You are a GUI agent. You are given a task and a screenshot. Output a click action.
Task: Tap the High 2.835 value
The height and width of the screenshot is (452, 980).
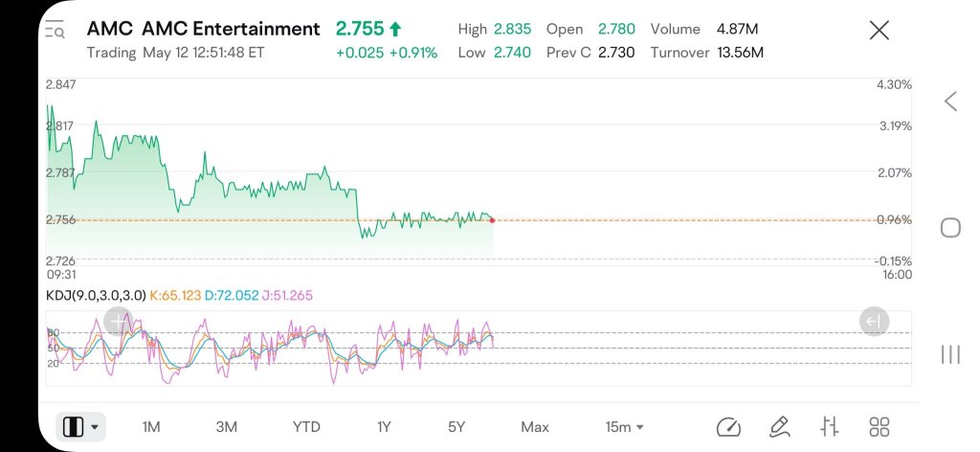click(x=513, y=29)
